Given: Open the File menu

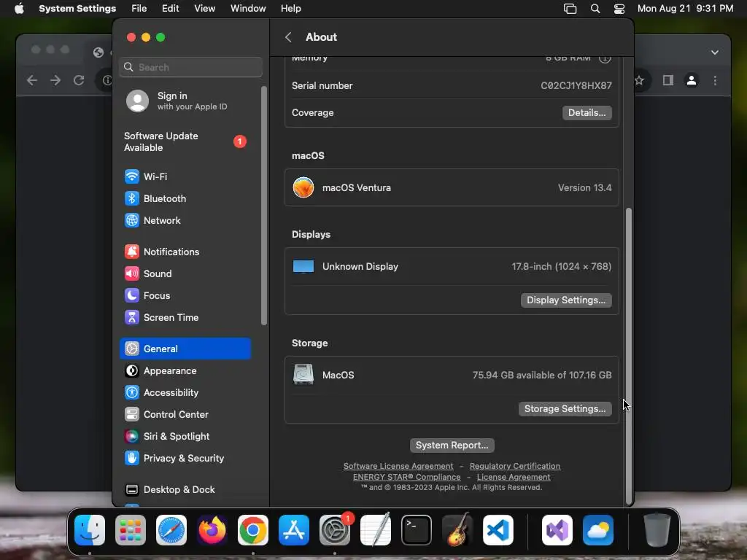Looking at the screenshot, I should click(139, 9).
